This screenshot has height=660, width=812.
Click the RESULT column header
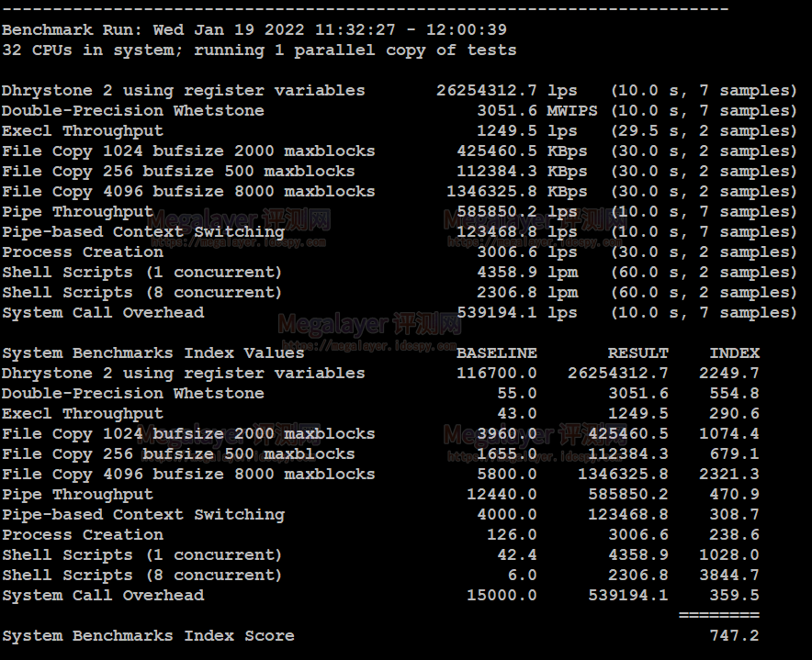638,353
